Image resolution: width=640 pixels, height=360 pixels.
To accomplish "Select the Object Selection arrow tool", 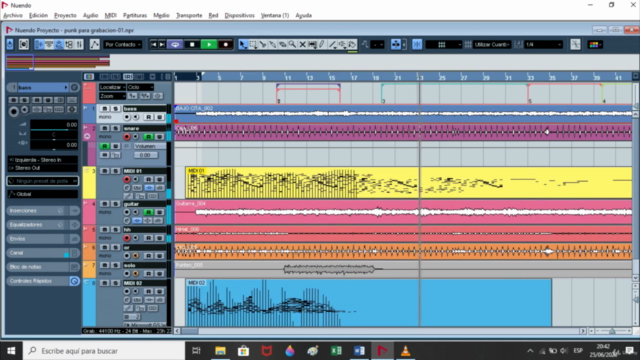I will (243, 44).
